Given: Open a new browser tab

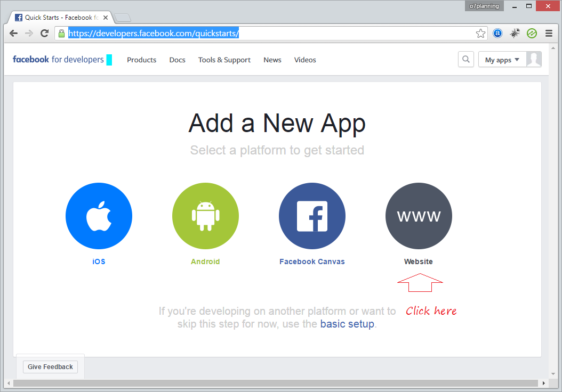Looking at the screenshot, I should pos(123,18).
